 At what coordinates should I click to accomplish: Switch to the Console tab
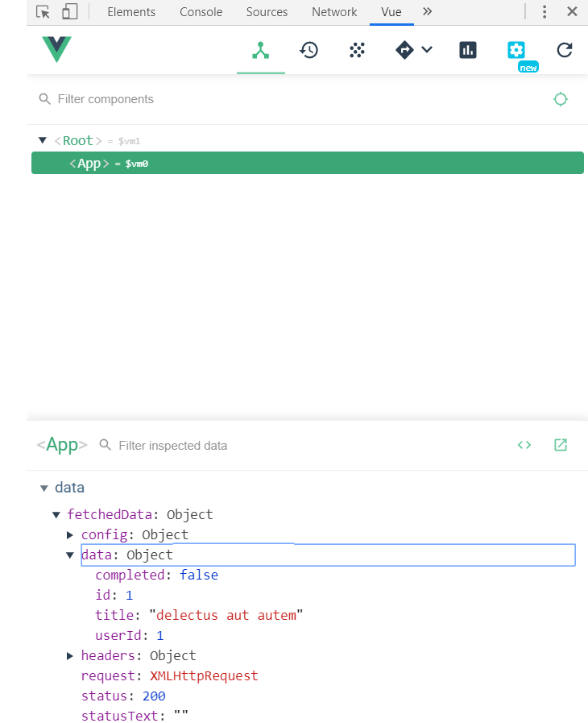pyautogui.click(x=201, y=12)
